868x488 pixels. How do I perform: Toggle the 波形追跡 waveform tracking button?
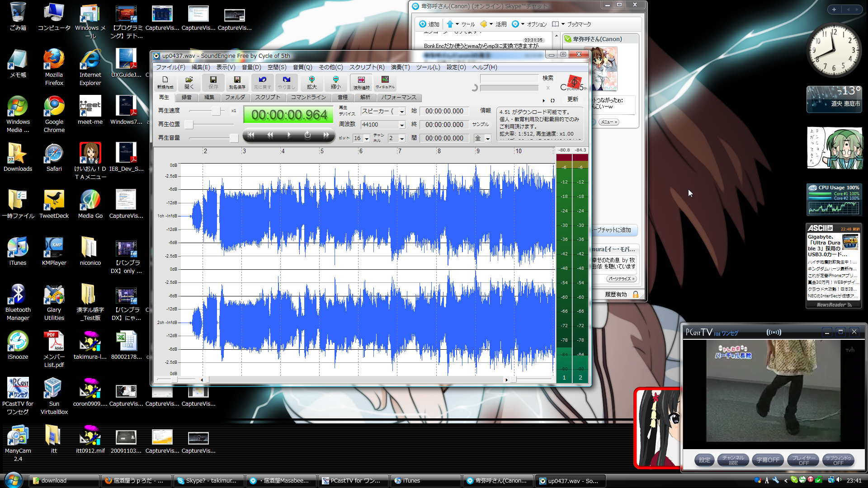pos(361,82)
